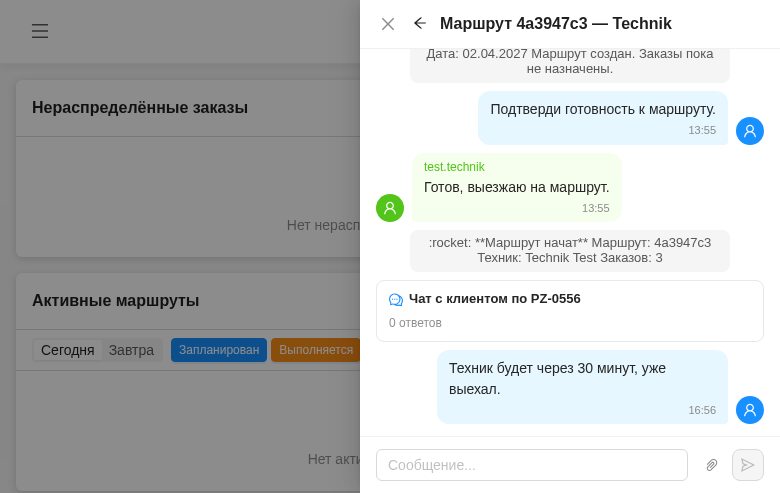
Task: Expand the 0 ответов replies
Action: tap(415, 323)
